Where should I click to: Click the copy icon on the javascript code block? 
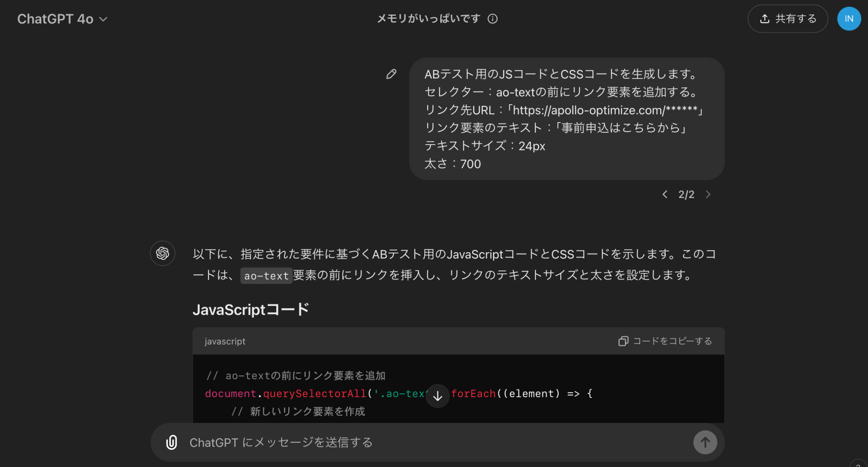click(623, 341)
